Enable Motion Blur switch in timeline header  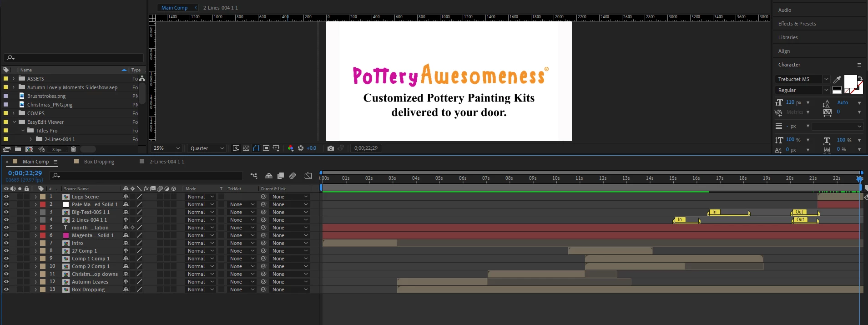point(293,176)
